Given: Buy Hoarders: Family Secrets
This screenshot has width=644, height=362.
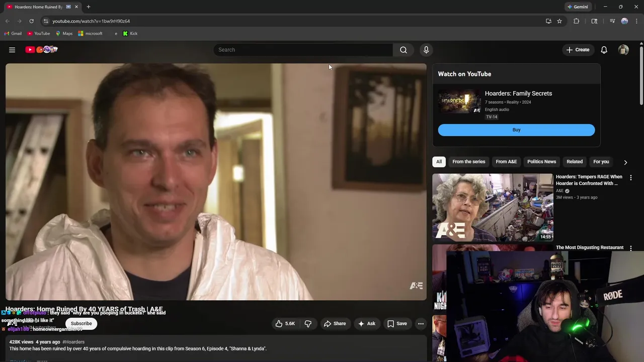Looking at the screenshot, I should coord(516,130).
